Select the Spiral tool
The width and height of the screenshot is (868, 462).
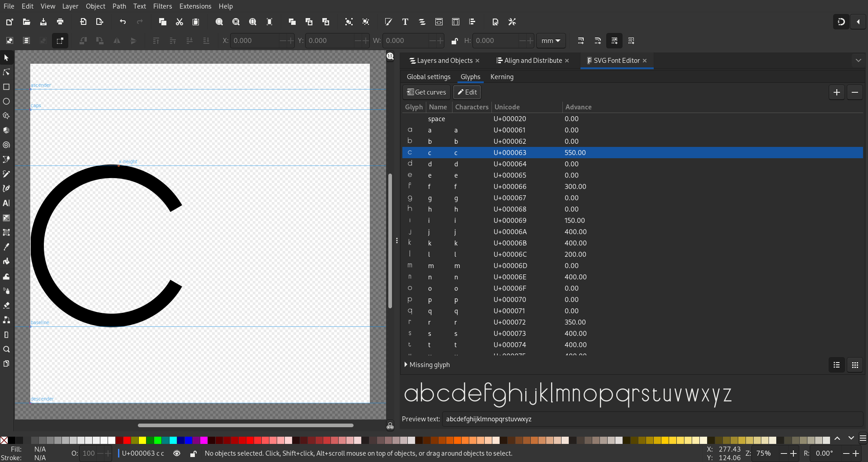click(x=6, y=145)
